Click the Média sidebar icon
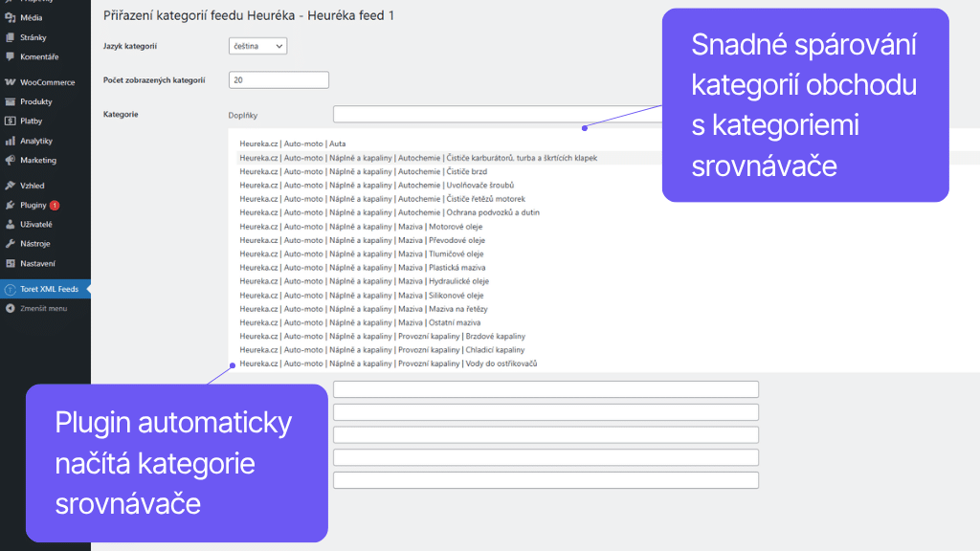This screenshot has height=551, width=980. [x=10, y=17]
